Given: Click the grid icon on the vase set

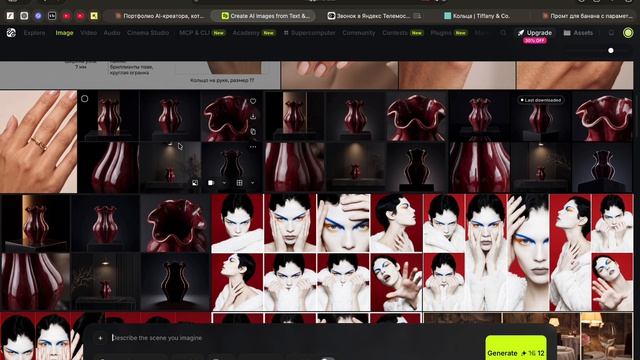Looking at the screenshot, I should (240, 183).
